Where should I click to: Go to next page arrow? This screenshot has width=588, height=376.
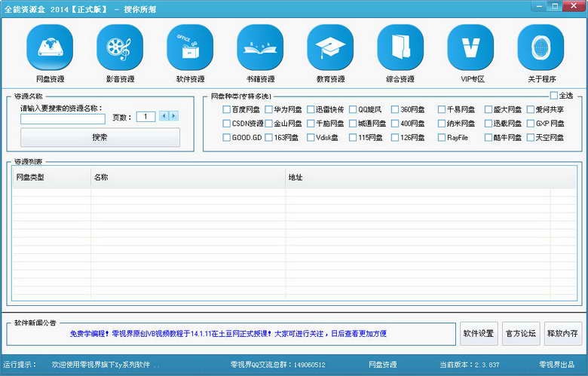173,116
